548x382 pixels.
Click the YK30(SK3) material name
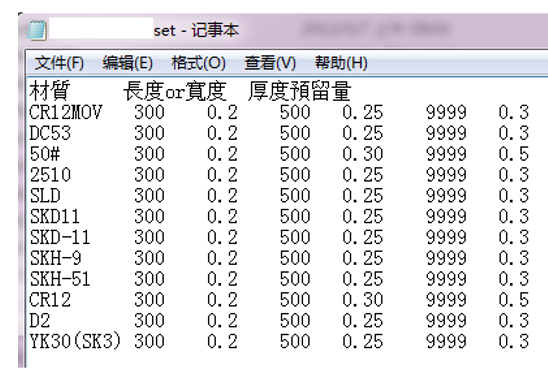[x=75, y=341]
